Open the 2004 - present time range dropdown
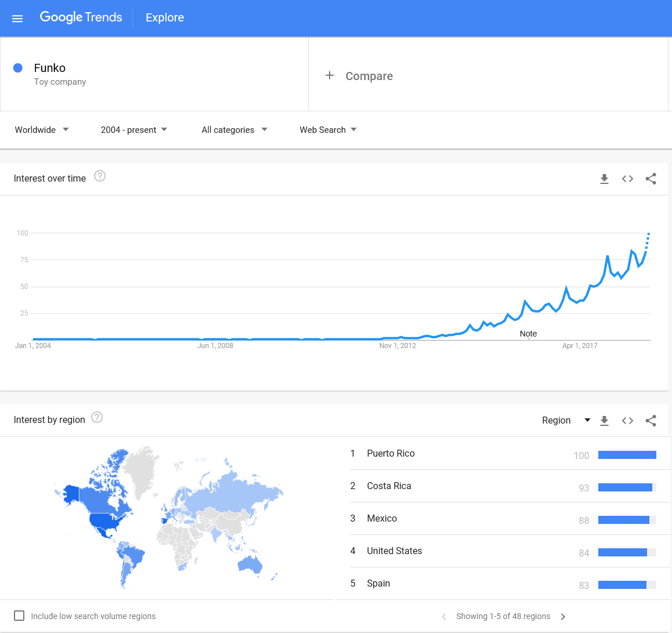This screenshot has width=672, height=633. [x=133, y=129]
